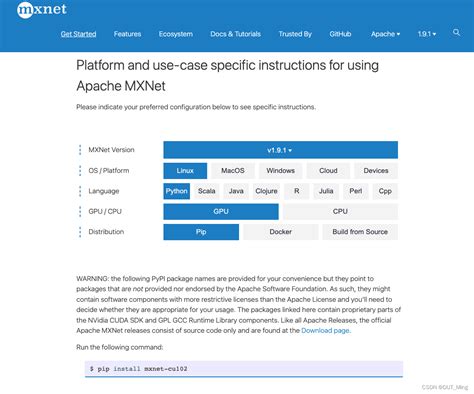Viewport: 474px width, 394px height.
Task: Select the Linux platform option
Action: [x=185, y=171]
